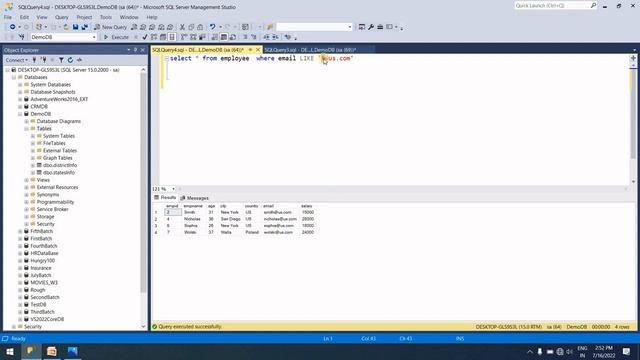Click the sales column header
The image size is (640, 360).
click(307, 206)
